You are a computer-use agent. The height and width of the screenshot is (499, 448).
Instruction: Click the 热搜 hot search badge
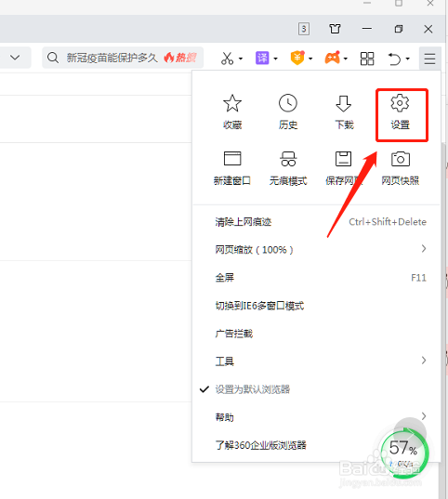click(x=180, y=58)
